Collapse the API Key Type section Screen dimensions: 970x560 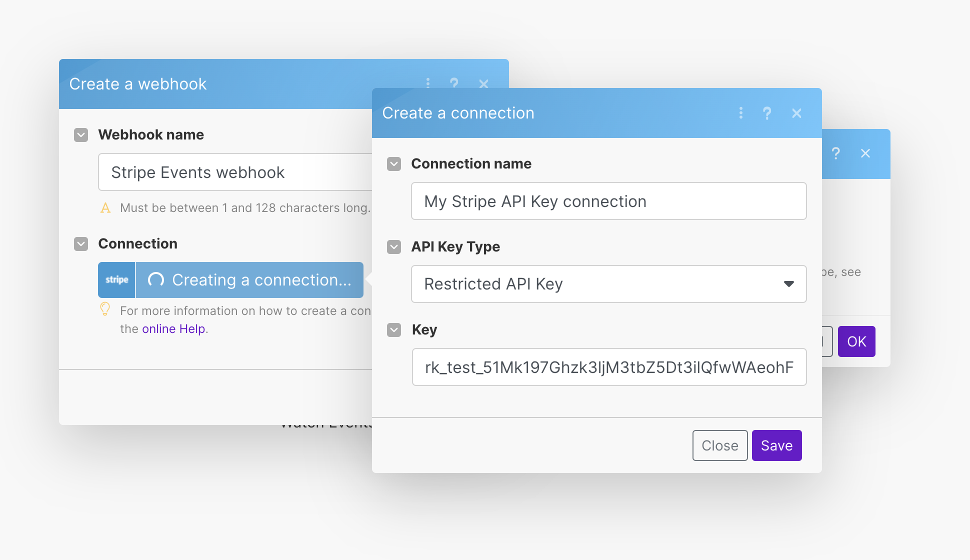(394, 247)
